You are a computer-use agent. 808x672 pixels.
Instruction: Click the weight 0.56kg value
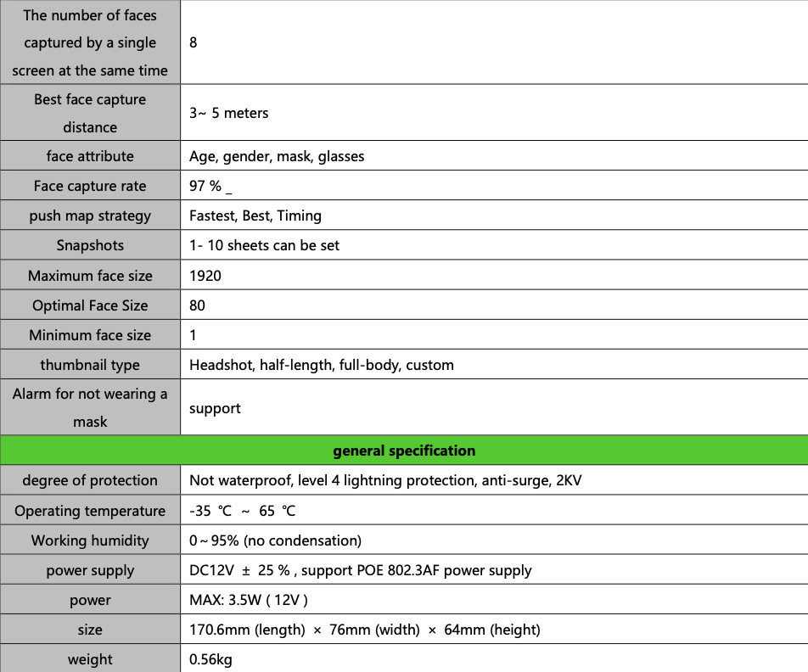(210, 659)
